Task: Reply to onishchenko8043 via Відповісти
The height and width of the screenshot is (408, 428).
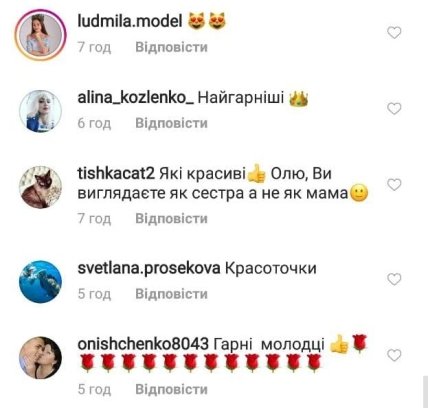Action: [171, 389]
